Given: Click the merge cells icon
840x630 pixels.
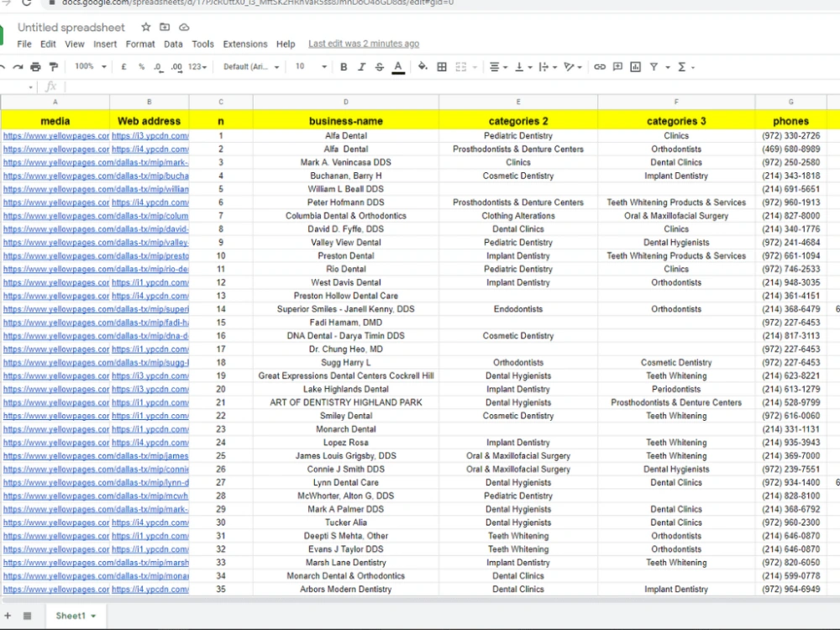Looking at the screenshot, I should tap(460, 67).
